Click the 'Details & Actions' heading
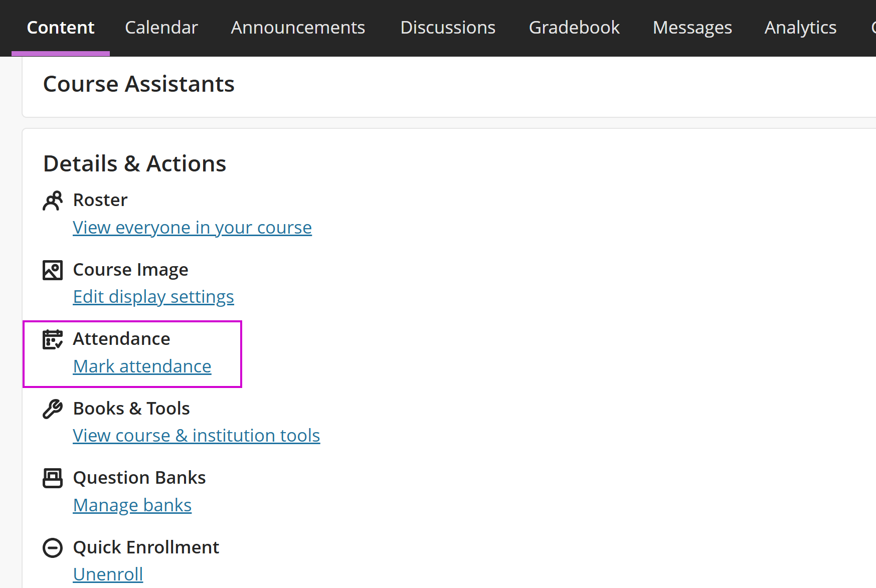The image size is (876, 588). [135, 163]
